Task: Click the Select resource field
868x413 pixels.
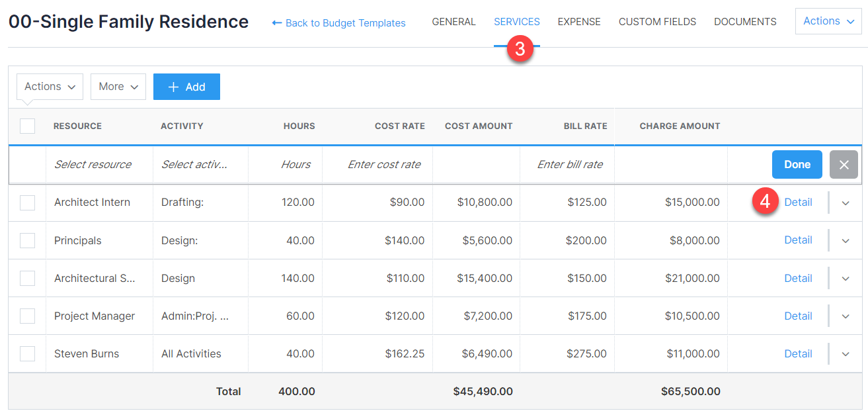Action: (x=99, y=165)
